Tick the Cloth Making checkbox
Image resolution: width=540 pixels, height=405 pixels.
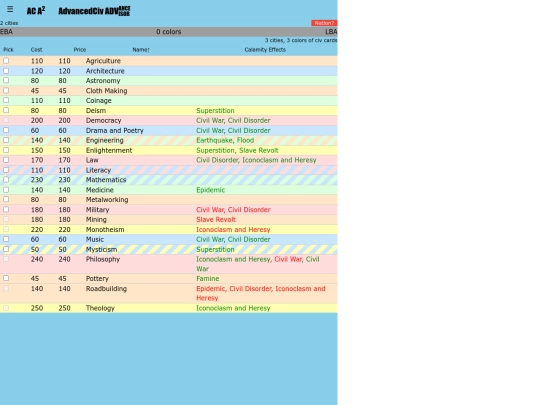click(x=6, y=91)
